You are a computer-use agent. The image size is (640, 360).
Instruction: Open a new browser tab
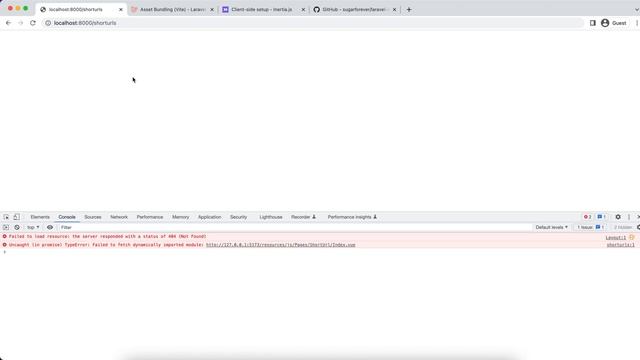(x=409, y=9)
